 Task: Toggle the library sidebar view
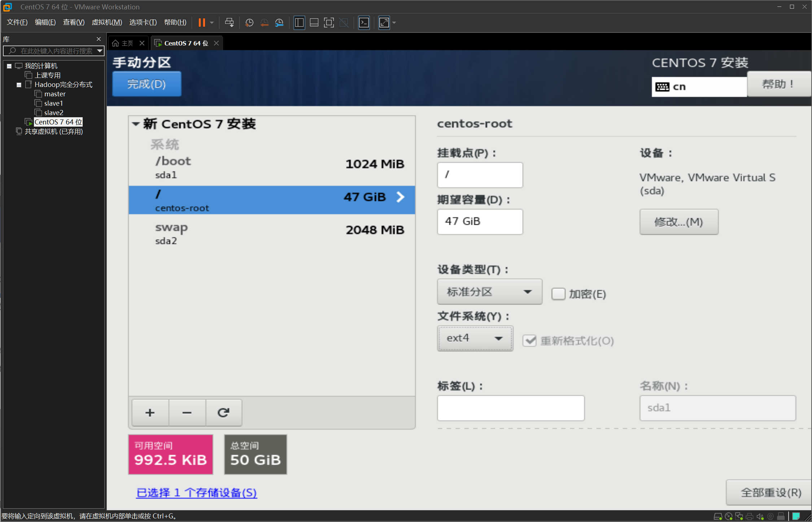click(x=299, y=23)
